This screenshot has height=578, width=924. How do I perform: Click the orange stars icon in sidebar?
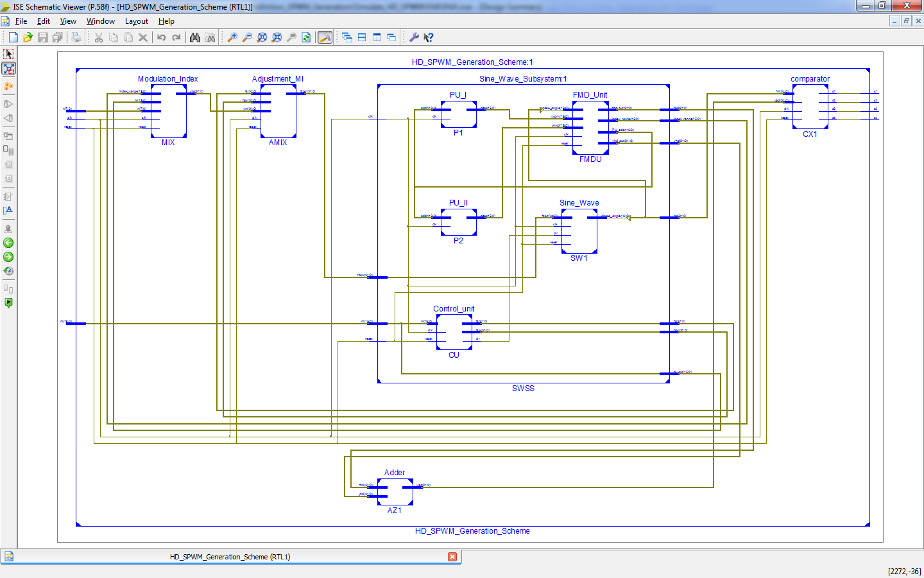point(8,86)
